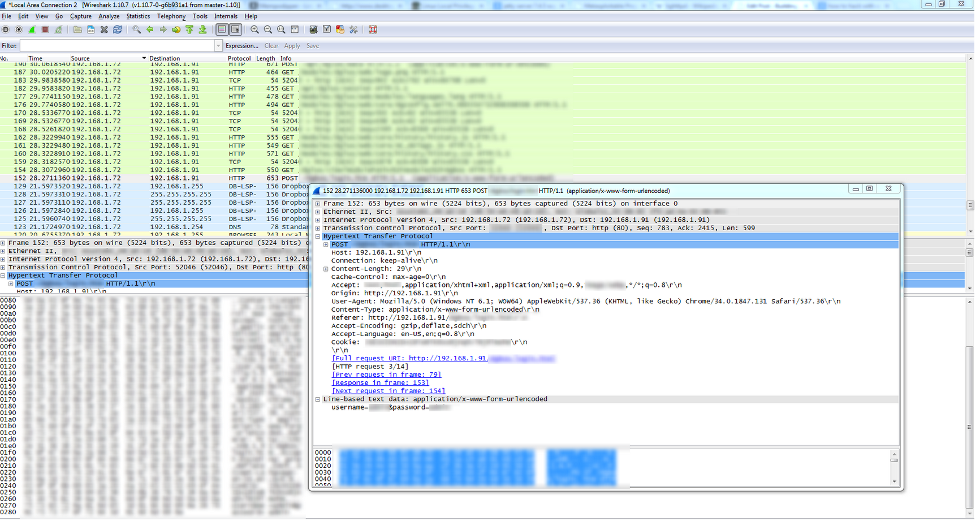
Task: Select packet 123 DNS row
Action: [154, 227]
